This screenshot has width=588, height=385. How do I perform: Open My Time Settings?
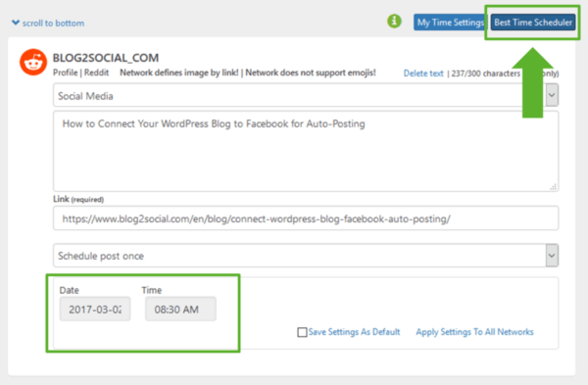pyautogui.click(x=450, y=23)
